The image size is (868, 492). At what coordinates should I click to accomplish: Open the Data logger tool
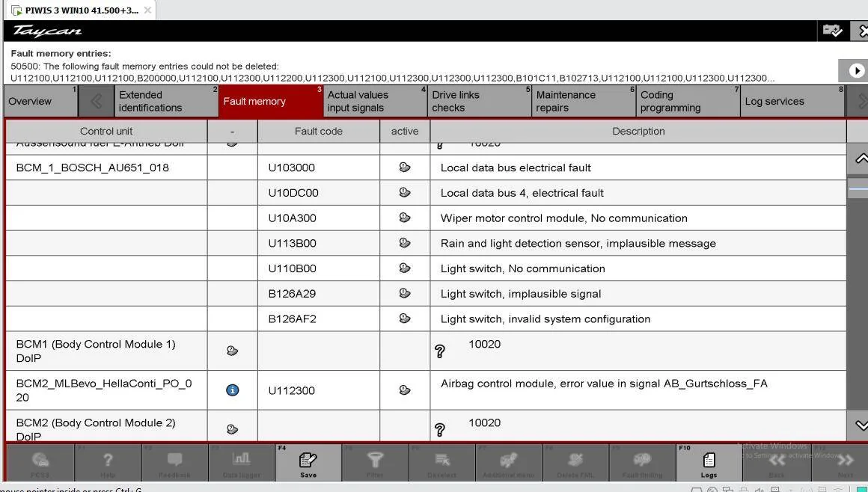click(242, 463)
